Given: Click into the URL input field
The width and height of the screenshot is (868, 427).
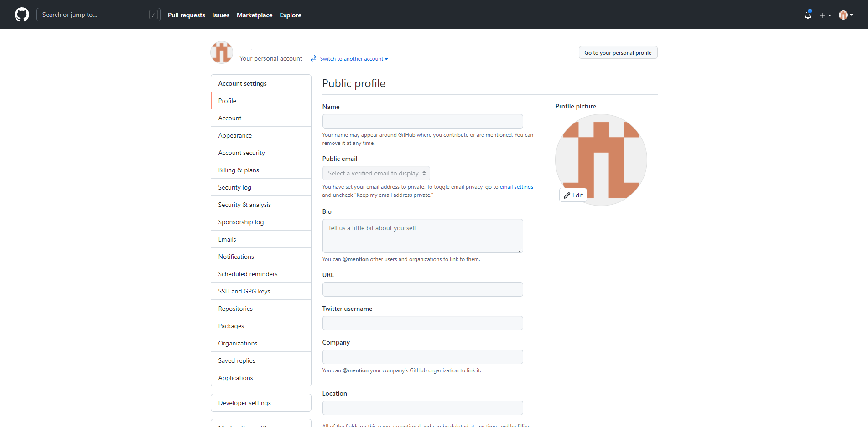Looking at the screenshot, I should tap(422, 289).
